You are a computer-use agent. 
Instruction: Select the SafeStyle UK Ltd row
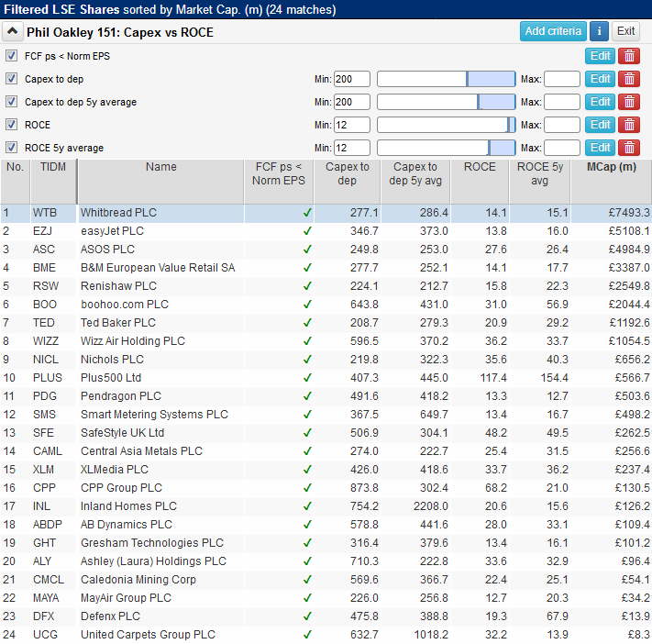[326, 432]
